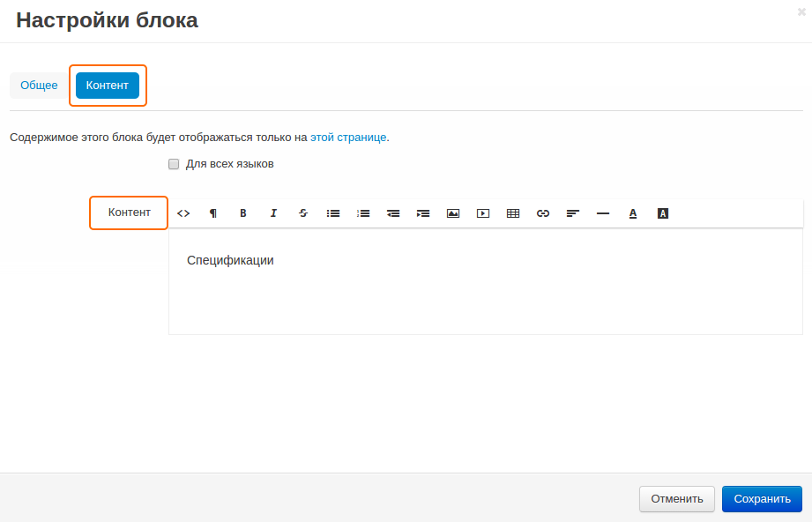Save block settings with 'Сохранить' button
812x522 pixels.
pos(761,498)
